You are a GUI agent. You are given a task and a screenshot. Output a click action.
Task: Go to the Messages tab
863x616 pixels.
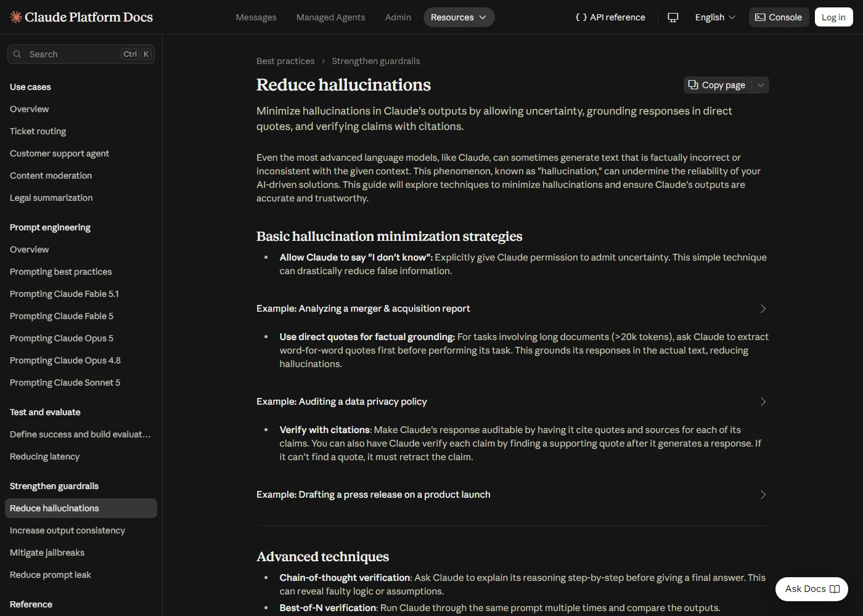(256, 17)
